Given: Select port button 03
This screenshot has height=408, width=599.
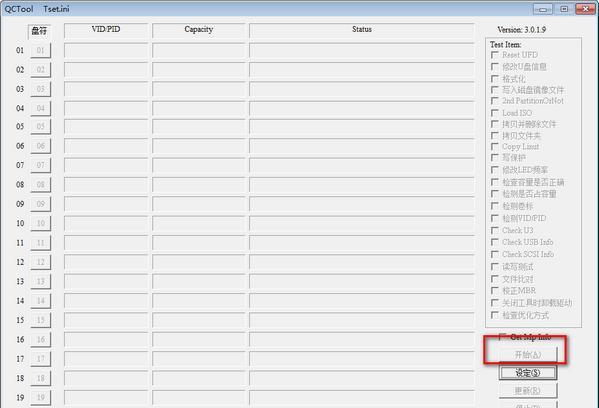Looking at the screenshot, I should point(40,89).
